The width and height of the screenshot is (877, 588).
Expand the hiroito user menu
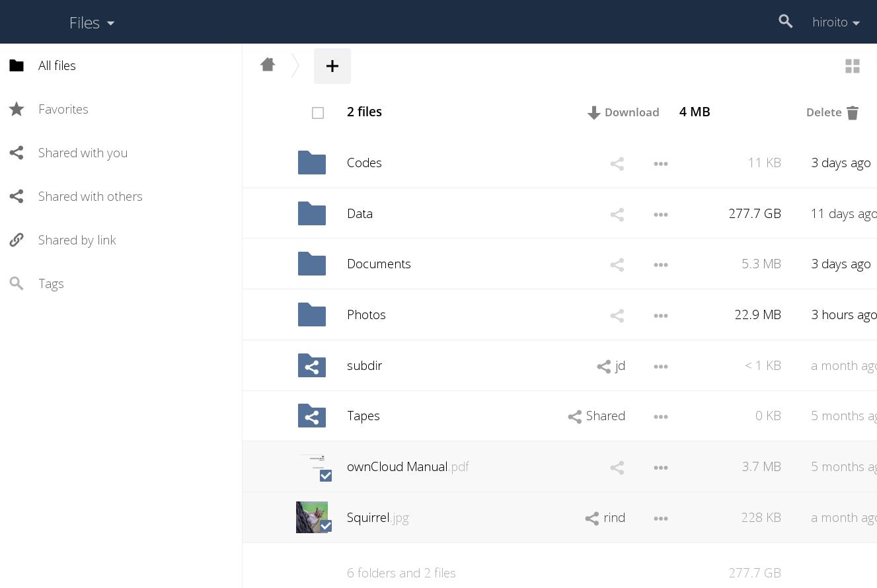[835, 22]
